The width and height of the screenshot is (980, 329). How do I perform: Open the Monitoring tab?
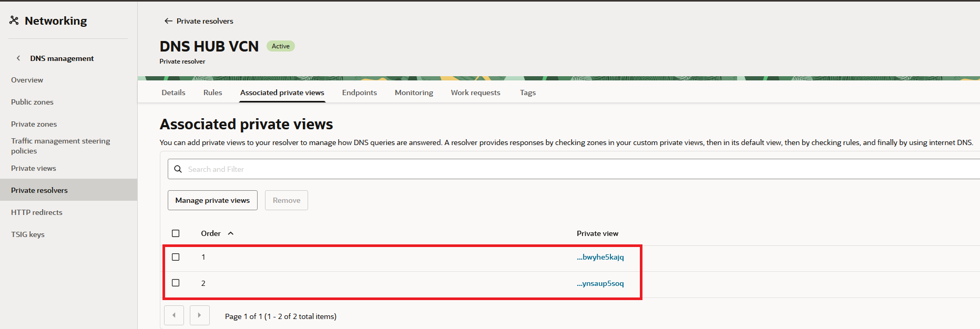(414, 92)
